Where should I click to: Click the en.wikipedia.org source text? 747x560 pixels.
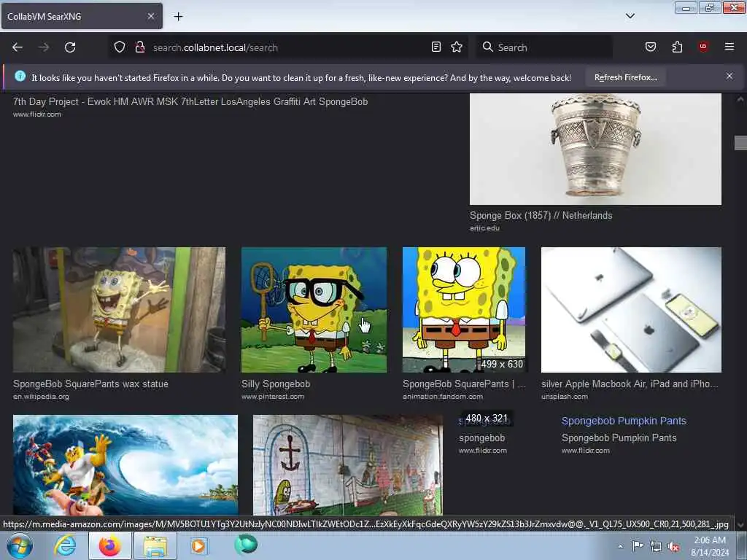(41, 396)
